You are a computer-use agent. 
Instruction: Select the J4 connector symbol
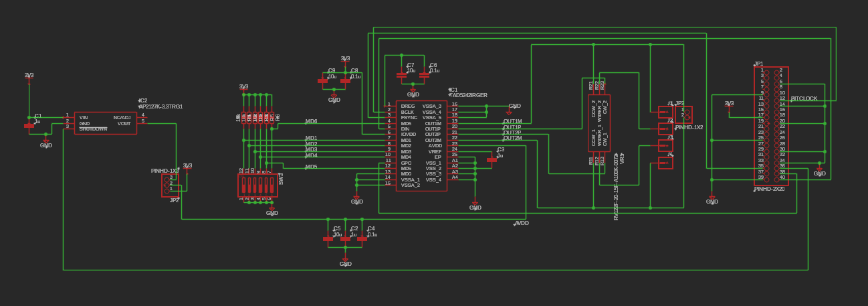pyautogui.click(x=665, y=163)
